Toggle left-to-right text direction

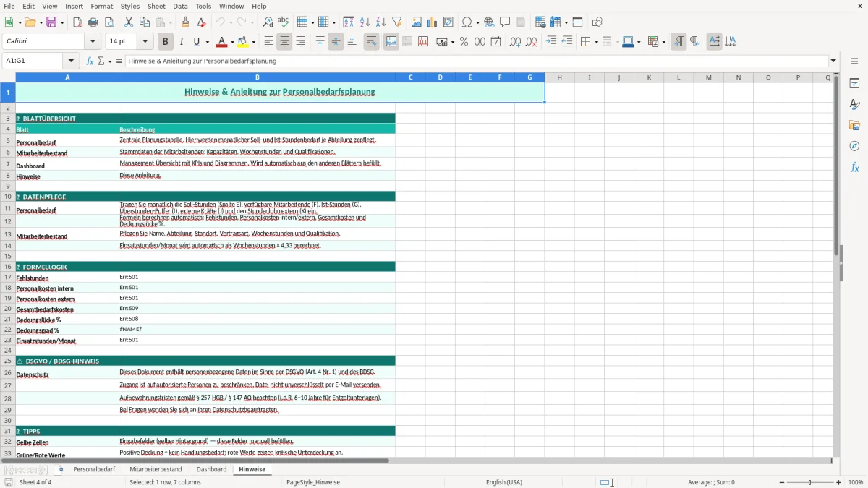pyautogui.click(x=678, y=42)
